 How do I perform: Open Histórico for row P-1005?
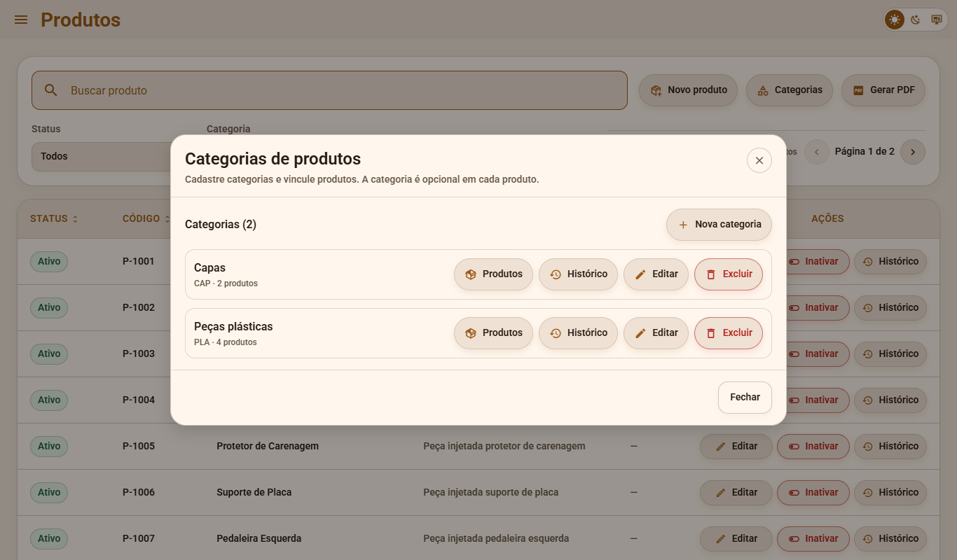pos(890,447)
